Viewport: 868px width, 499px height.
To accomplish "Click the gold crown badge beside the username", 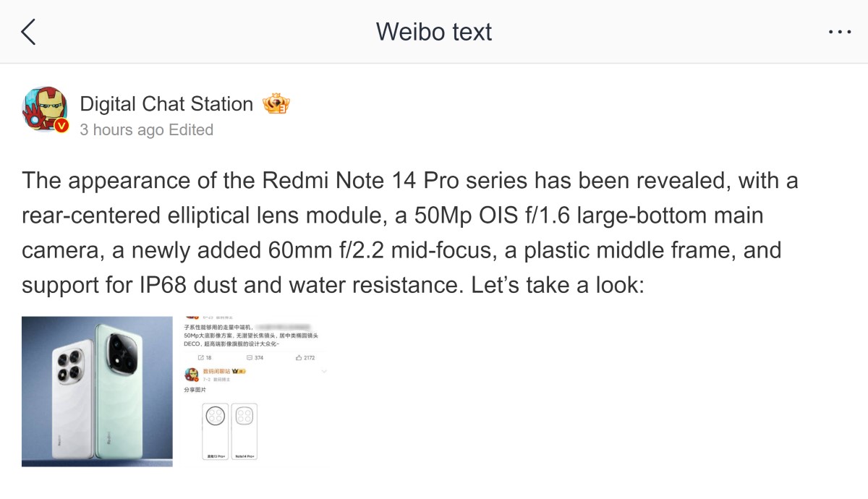I will point(276,103).
